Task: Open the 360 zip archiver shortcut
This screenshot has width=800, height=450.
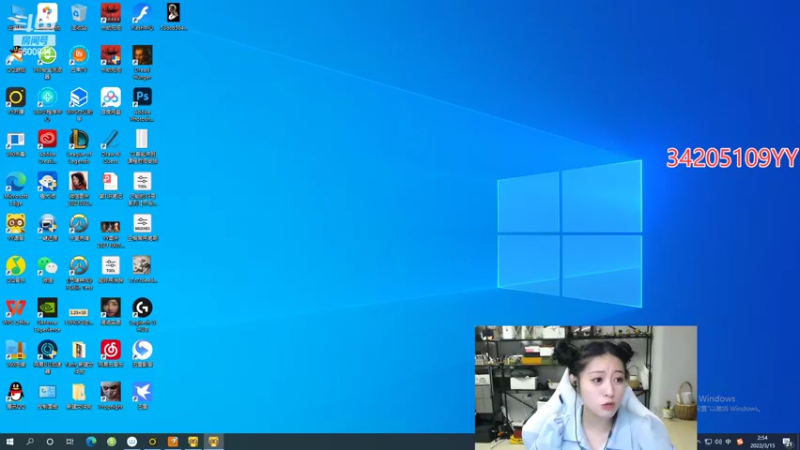Action: pos(16,354)
